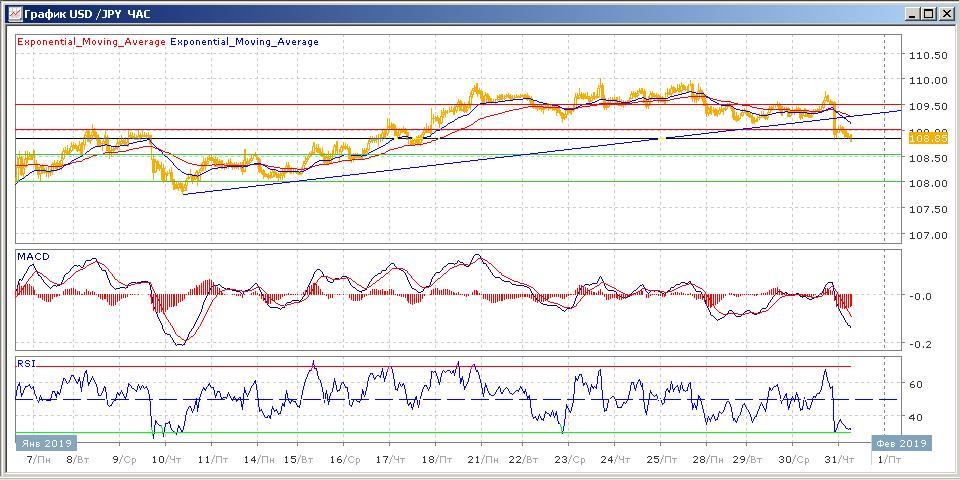Click the 109.50 price axis label
The height and width of the screenshot is (480, 960).
(x=929, y=107)
